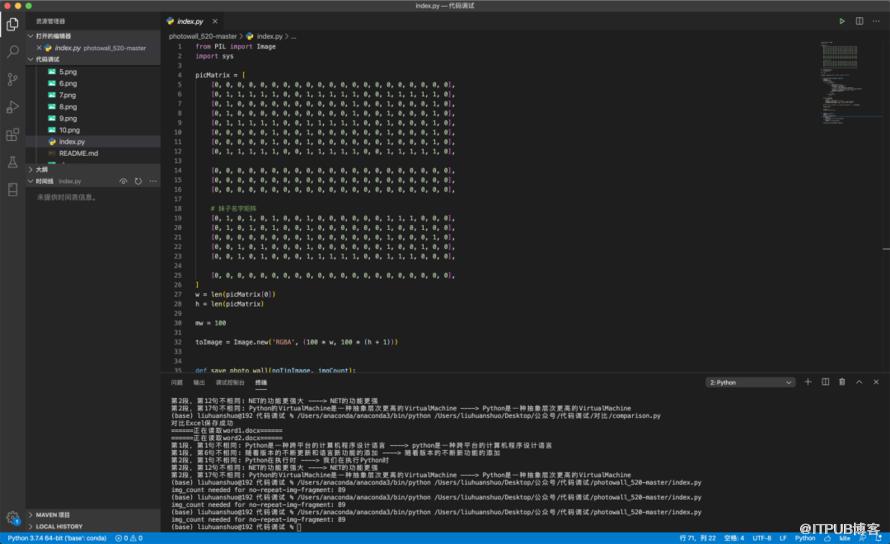Close the terminal panel

pos(876,382)
